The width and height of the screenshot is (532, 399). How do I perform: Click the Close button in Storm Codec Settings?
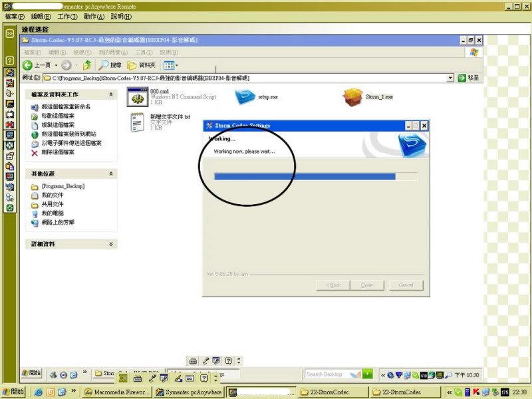pyautogui.click(x=367, y=285)
